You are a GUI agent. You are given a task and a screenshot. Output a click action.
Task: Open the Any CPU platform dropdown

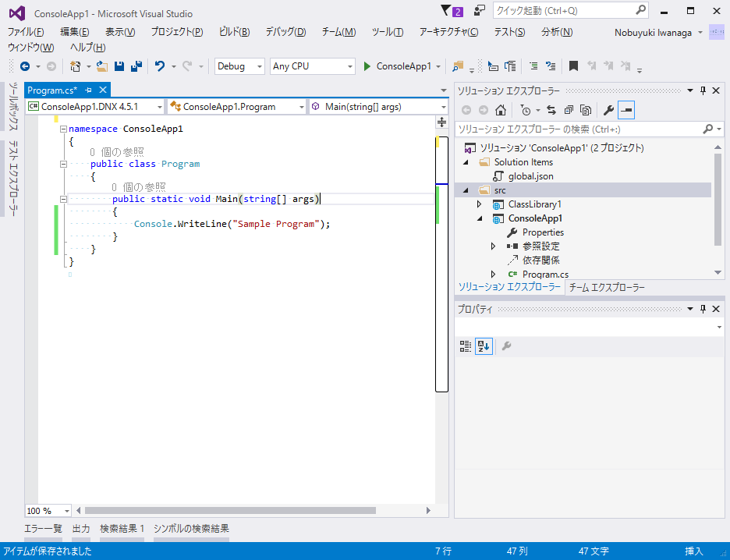(313, 66)
